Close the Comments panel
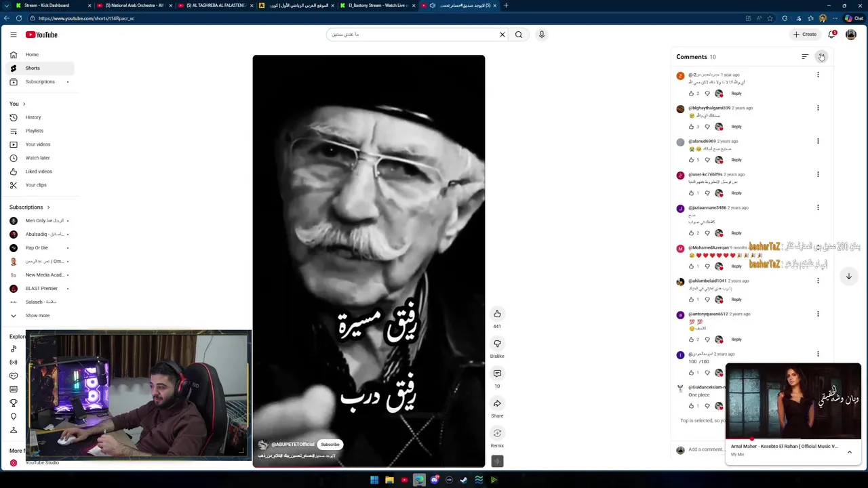 click(821, 57)
